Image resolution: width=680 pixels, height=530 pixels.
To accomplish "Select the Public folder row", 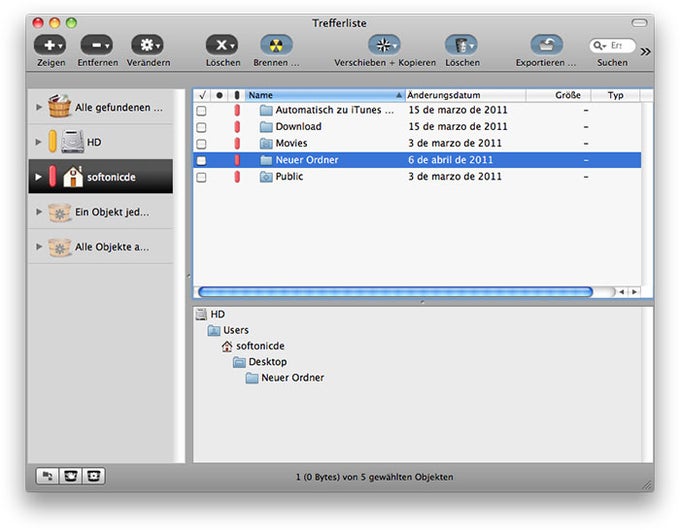I will 417,177.
